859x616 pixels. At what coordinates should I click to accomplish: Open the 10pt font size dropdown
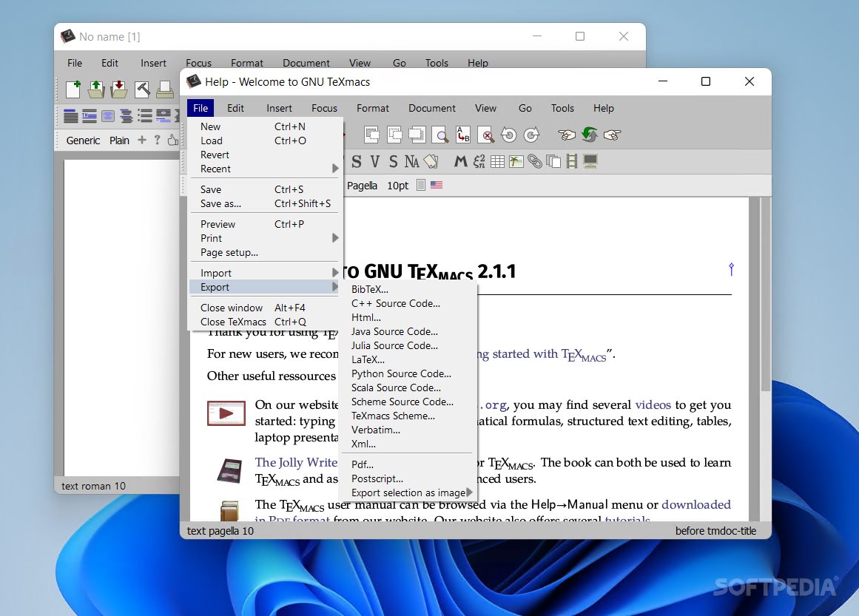pyautogui.click(x=398, y=186)
